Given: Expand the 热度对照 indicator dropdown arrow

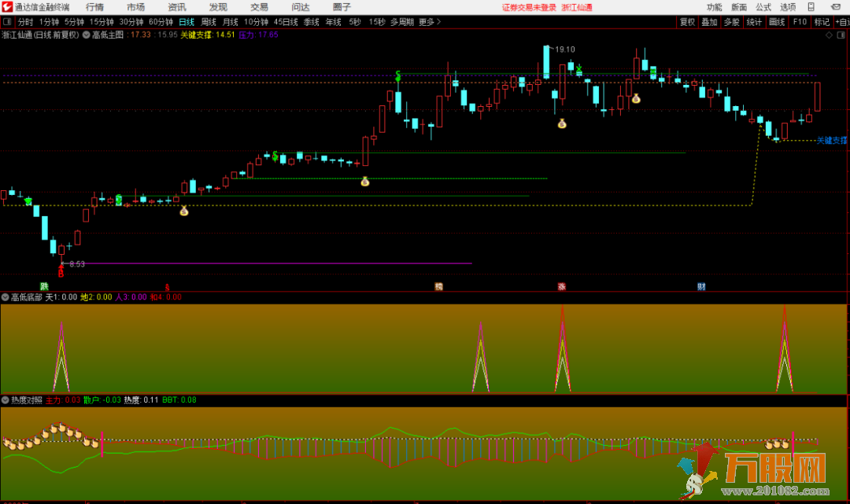Looking at the screenshot, I should 5,400.
